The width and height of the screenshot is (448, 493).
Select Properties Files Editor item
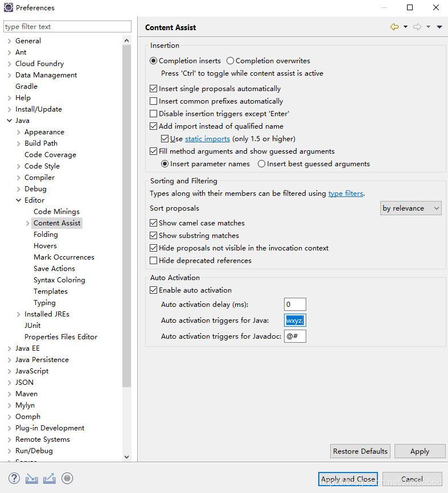61,337
